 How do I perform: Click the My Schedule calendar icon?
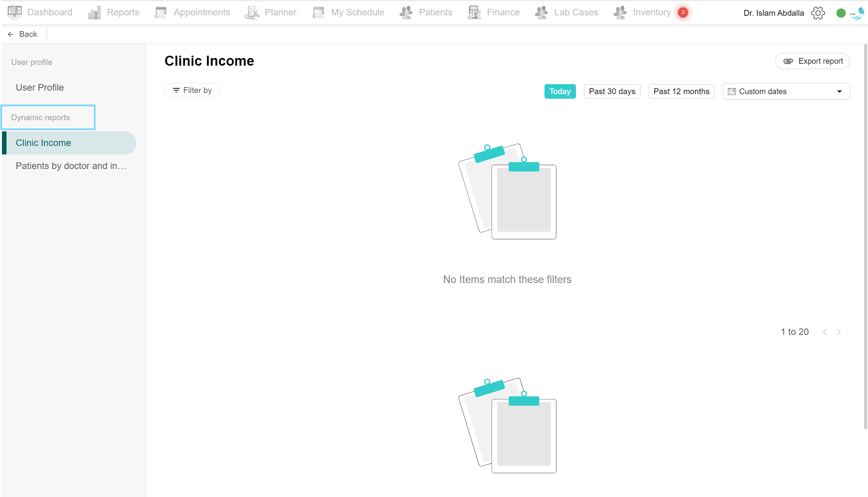tap(318, 12)
